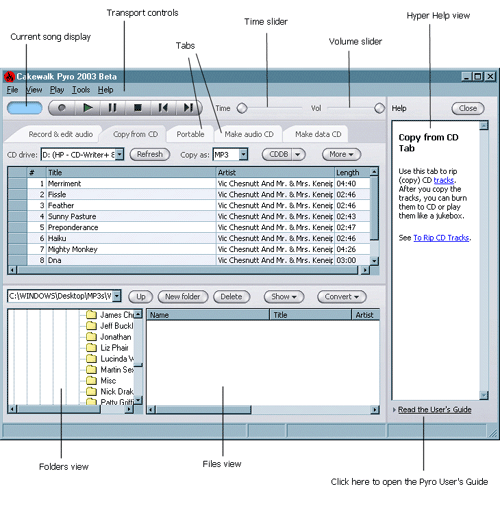500x517 pixels.
Task: Select track 6 Haiku
Action: click(x=189, y=238)
